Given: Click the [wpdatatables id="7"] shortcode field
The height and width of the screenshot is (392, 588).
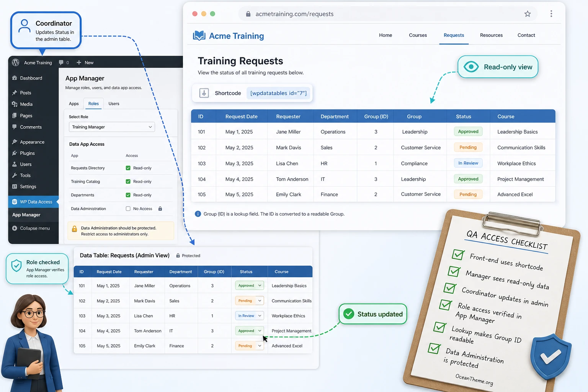Looking at the screenshot, I should (278, 93).
